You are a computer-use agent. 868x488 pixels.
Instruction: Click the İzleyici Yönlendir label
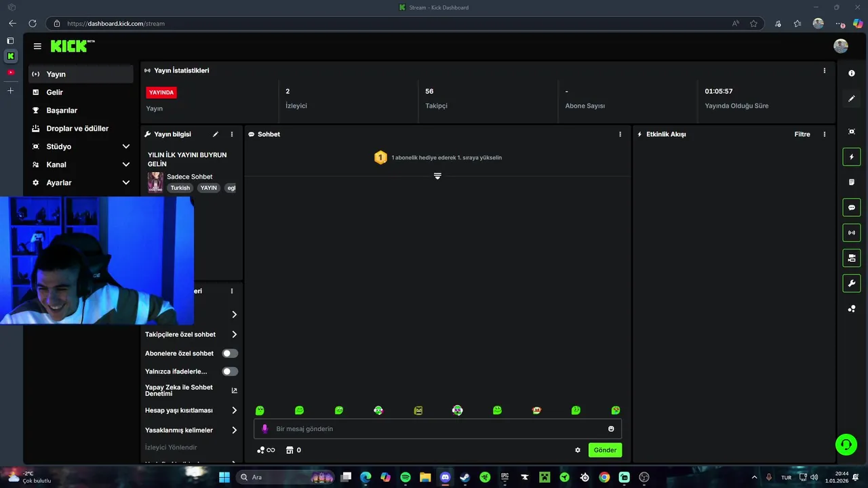171,447
